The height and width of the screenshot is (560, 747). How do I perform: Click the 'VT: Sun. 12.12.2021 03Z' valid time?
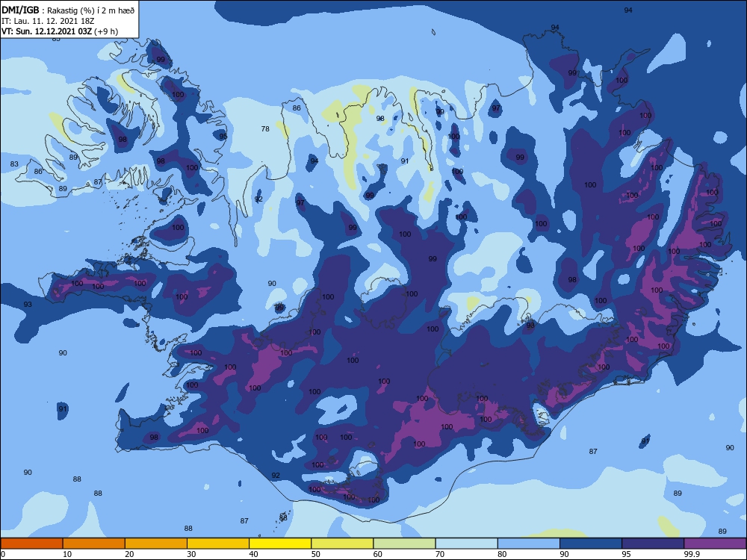(46, 31)
